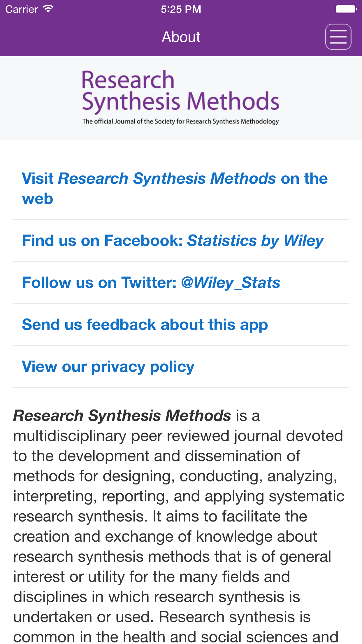Open the hamburger menu in navigation bar

(x=338, y=37)
